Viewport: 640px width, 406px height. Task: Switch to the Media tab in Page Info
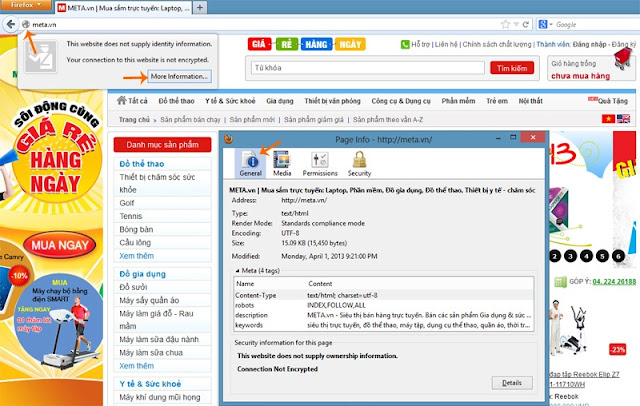(x=282, y=163)
